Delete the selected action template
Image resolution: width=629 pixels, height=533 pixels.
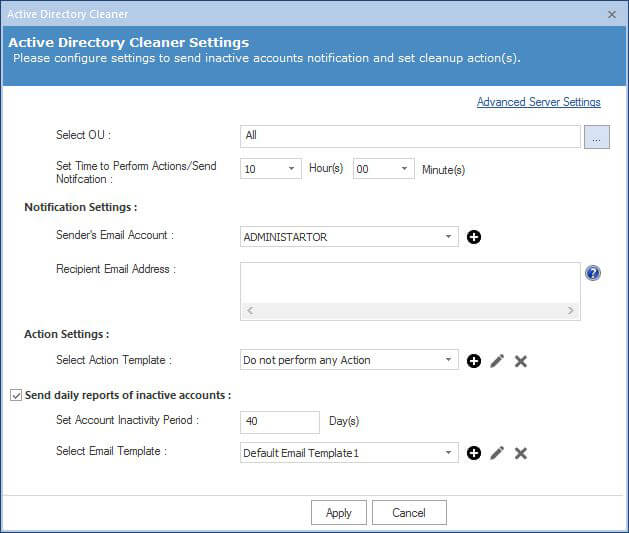tap(521, 361)
